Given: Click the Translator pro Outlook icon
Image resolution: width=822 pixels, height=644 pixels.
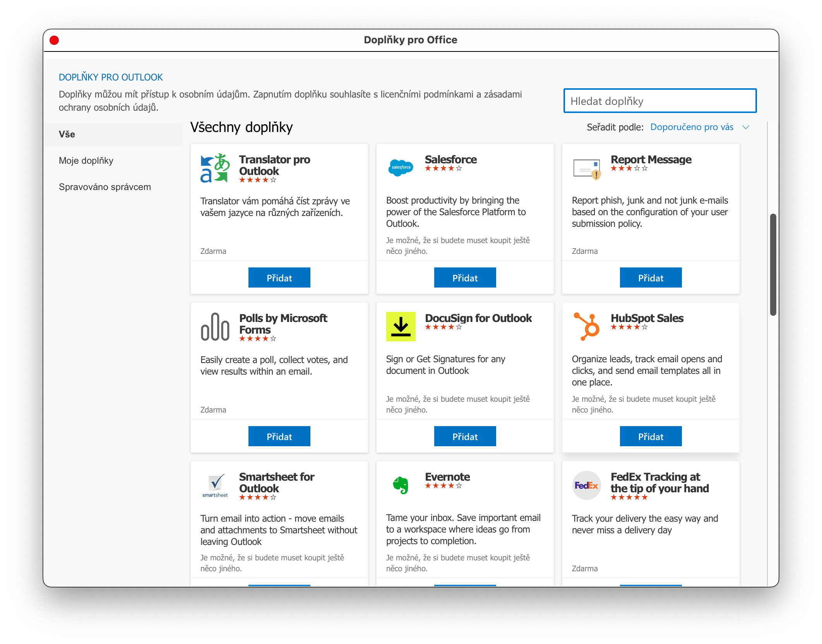Looking at the screenshot, I should tap(215, 168).
